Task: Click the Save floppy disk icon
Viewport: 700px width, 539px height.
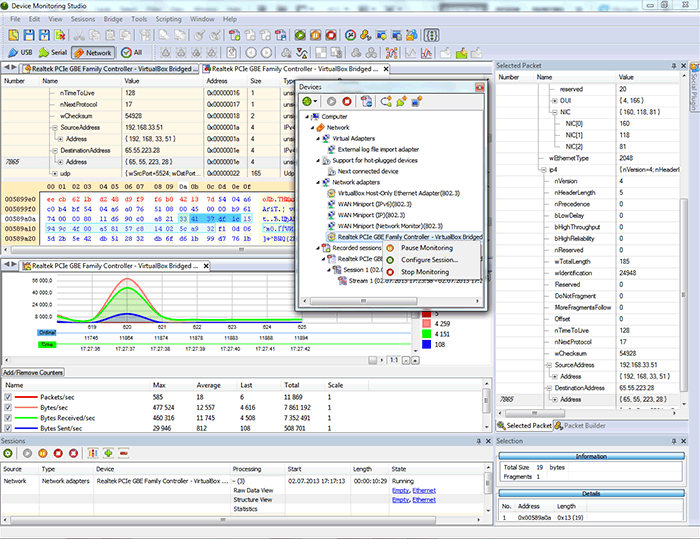Action: 29,35
